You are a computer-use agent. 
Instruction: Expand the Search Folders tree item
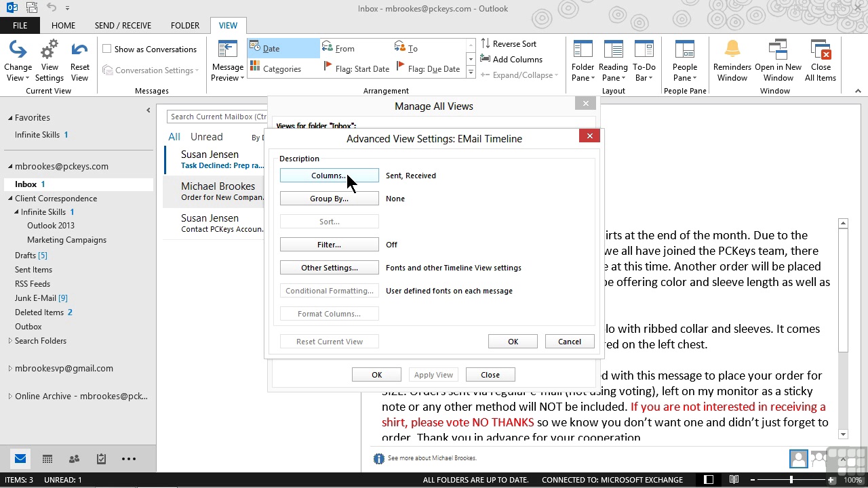[x=10, y=341]
